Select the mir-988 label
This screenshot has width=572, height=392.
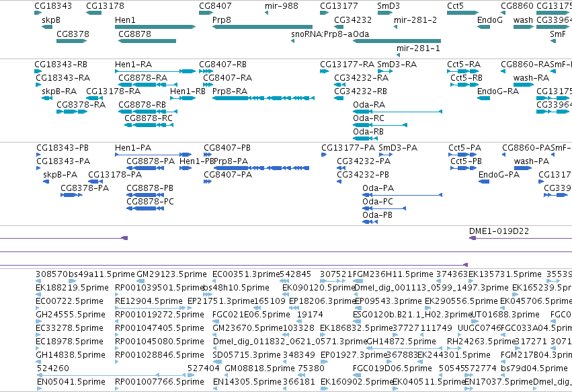(x=282, y=6)
